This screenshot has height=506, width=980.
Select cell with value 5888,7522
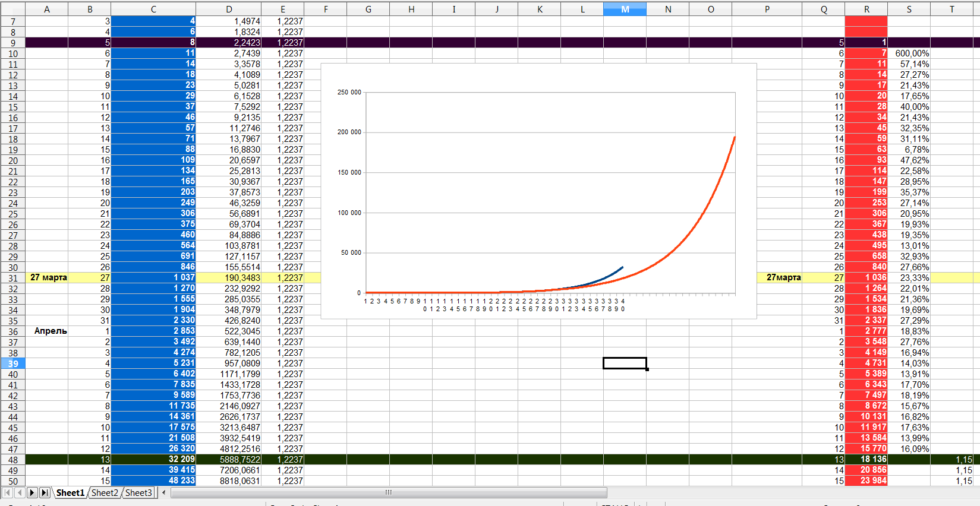tap(229, 459)
